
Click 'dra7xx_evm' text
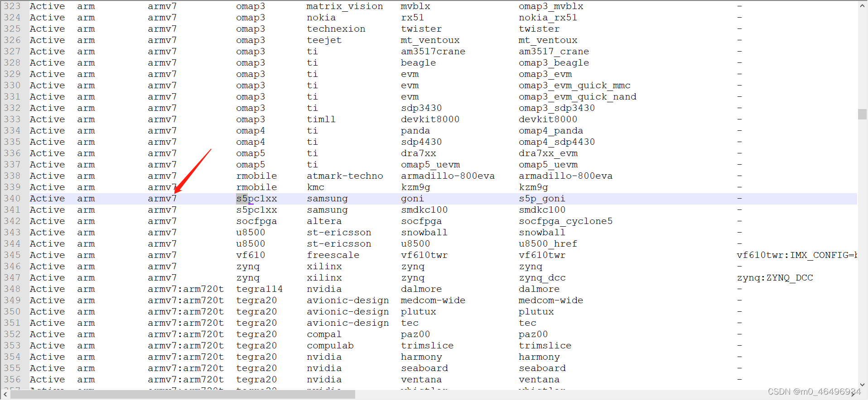[548, 153]
